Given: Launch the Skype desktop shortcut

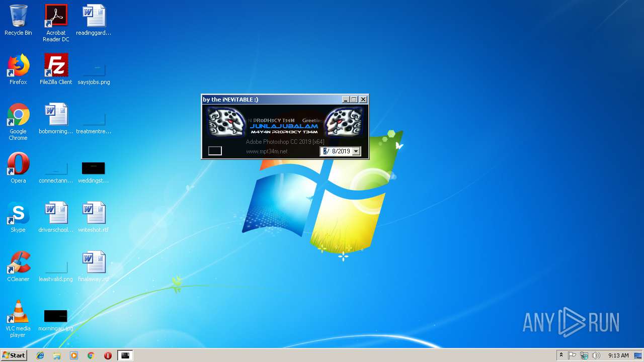Looking at the screenshot, I should 18,218.
